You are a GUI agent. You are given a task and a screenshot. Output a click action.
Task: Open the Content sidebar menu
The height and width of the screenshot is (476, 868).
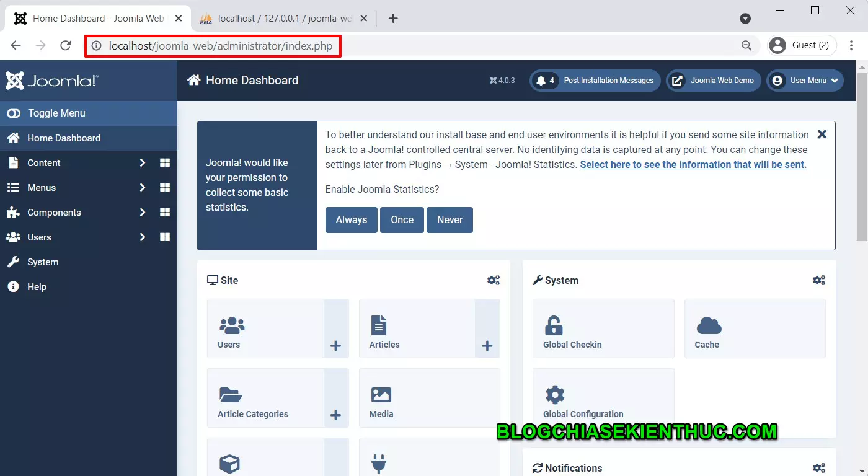tap(43, 162)
